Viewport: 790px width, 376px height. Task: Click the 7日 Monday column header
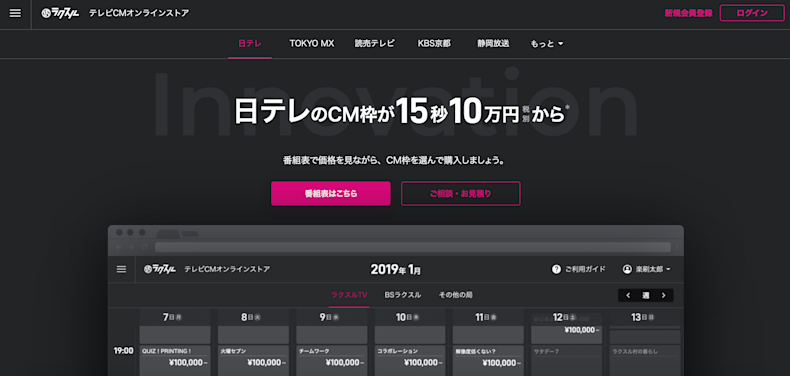pyautogui.click(x=172, y=318)
